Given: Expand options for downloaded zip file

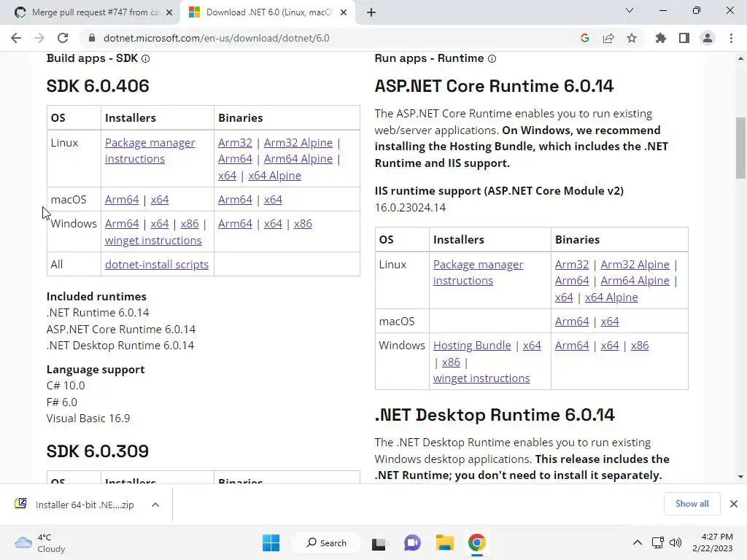Looking at the screenshot, I should [155, 505].
